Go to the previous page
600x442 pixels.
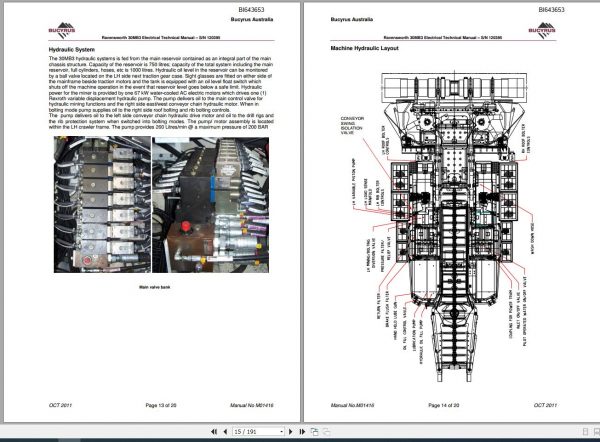point(225,432)
